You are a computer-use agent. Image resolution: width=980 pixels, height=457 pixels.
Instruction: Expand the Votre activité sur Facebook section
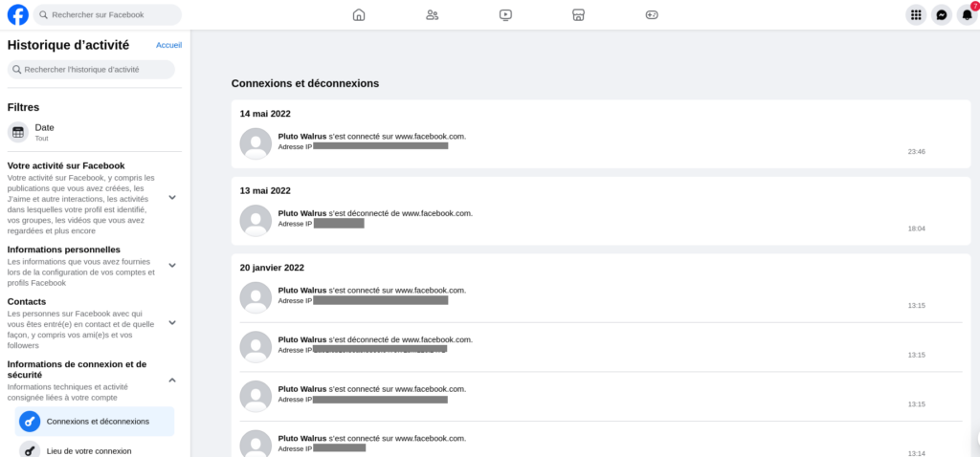click(x=172, y=197)
